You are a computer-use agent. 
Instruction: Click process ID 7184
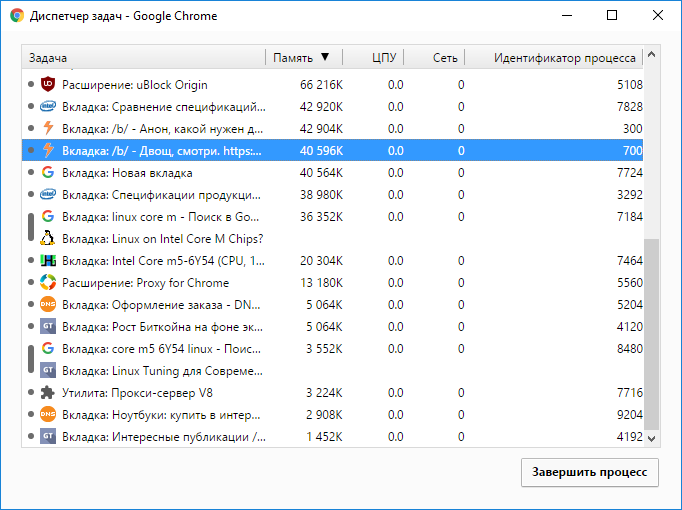(x=630, y=217)
